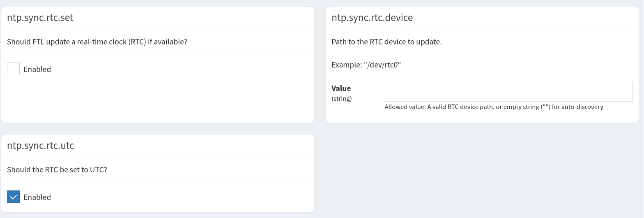Uncheck the ntp.sync.rtc.utc Enabled checkbox
This screenshot has height=218, width=644.
(13, 197)
